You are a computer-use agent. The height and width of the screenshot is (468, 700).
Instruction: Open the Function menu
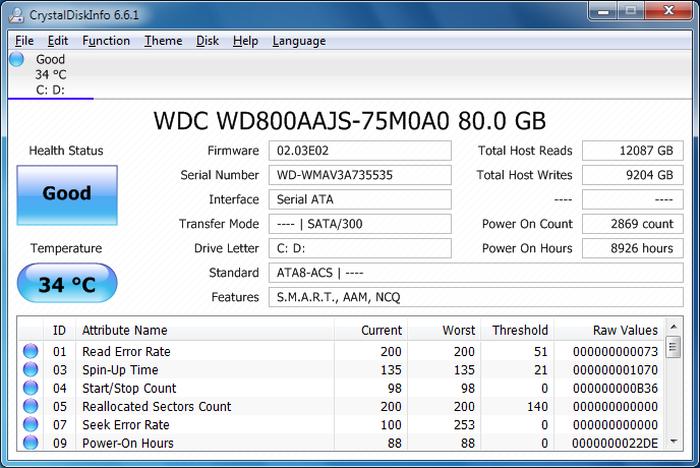106,41
